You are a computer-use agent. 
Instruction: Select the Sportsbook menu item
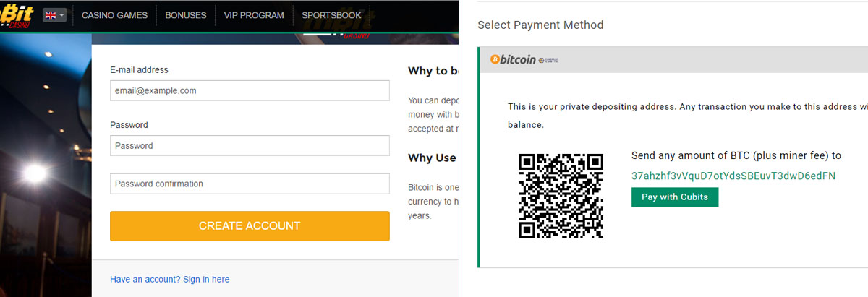(331, 15)
